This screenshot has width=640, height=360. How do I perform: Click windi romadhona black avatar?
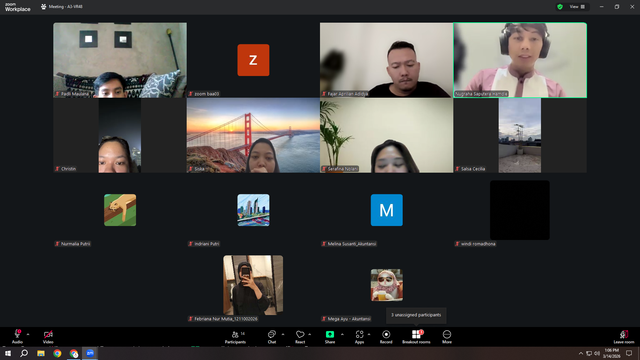click(520, 210)
